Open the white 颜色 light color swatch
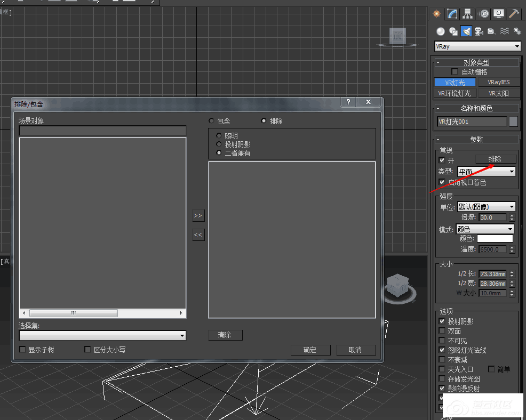The width and height of the screenshot is (526, 420). click(495, 238)
